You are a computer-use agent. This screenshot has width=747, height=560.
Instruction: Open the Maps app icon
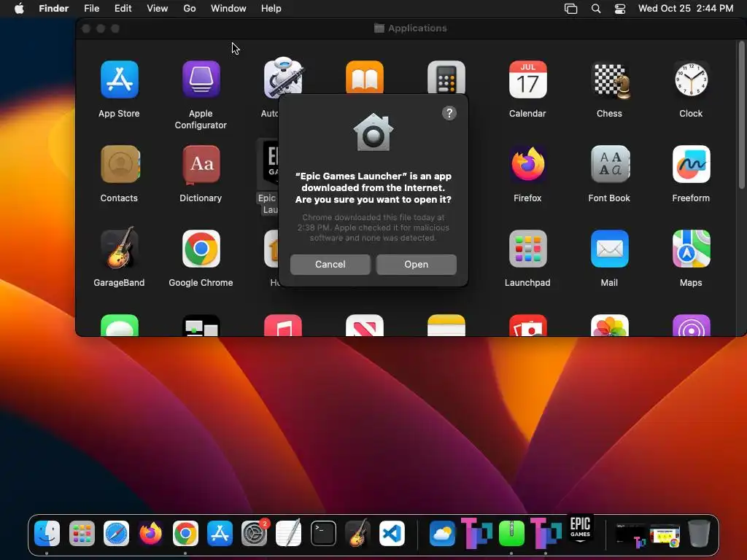691,249
